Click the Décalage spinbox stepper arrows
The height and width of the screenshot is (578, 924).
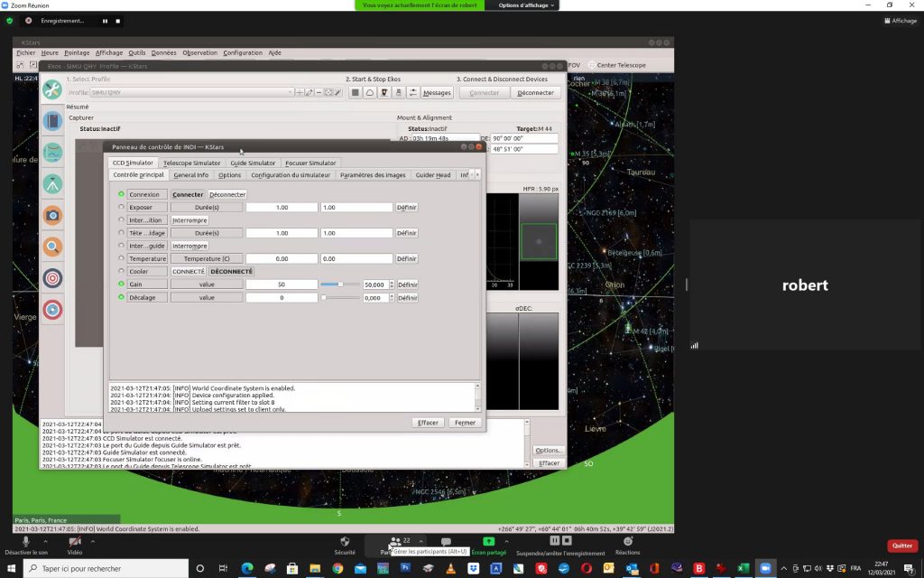[392, 298]
